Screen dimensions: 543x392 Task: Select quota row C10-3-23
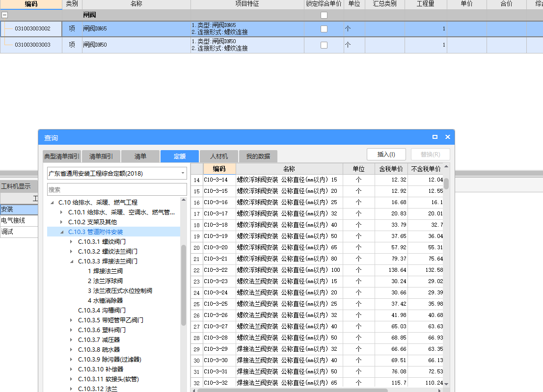[317, 281]
